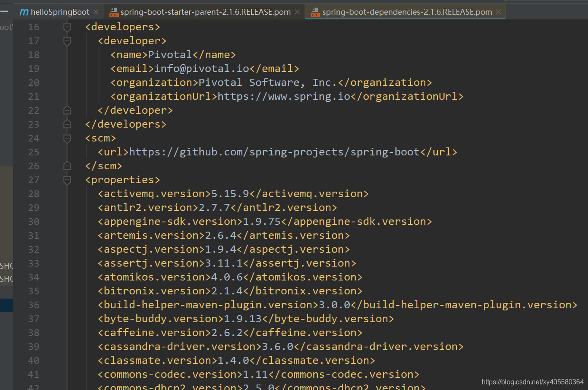Click caffeine.version value 2.6.2
The height and width of the screenshot is (390, 588).
pyautogui.click(x=227, y=333)
